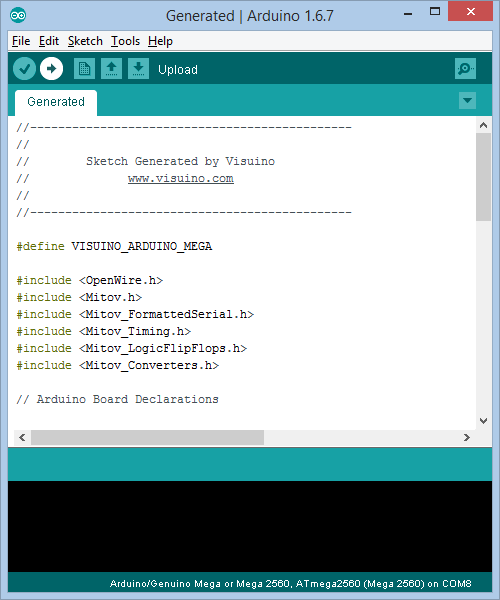
Task: Open the Edit menu
Action: (49, 41)
